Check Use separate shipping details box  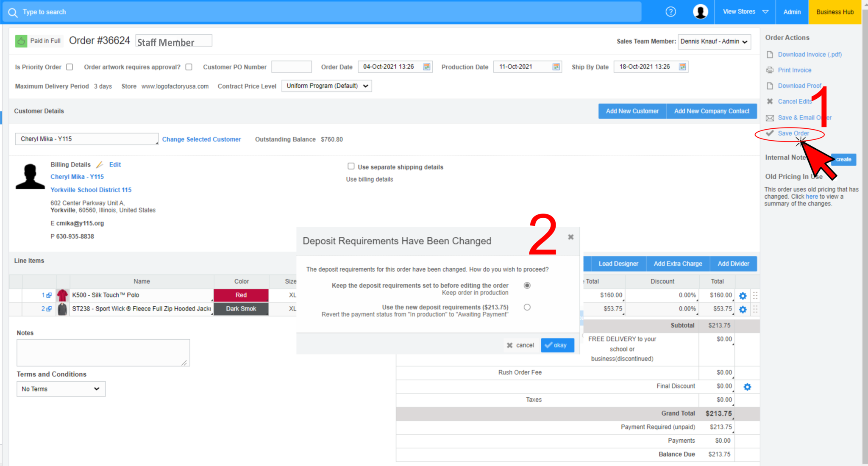point(351,166)
